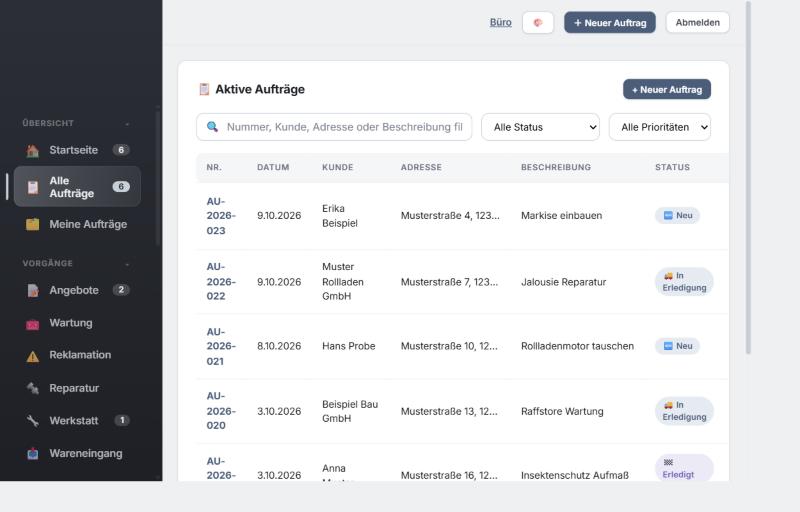Click description Jalousie Reparatur
Screen dimensions: 800x512
click(x=563, y=282)
